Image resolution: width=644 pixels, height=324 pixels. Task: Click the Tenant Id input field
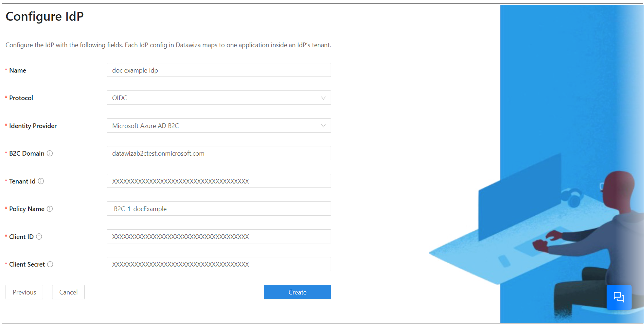point(219,181)
